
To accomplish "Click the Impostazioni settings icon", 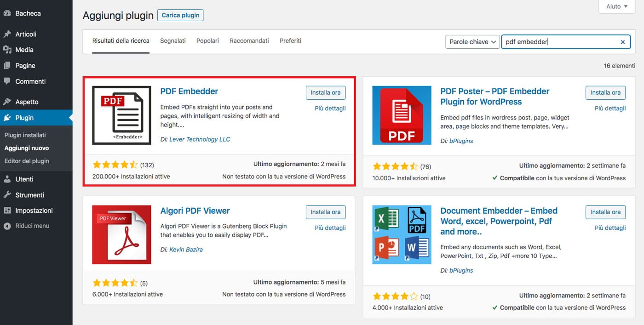I will pos(7,211).
